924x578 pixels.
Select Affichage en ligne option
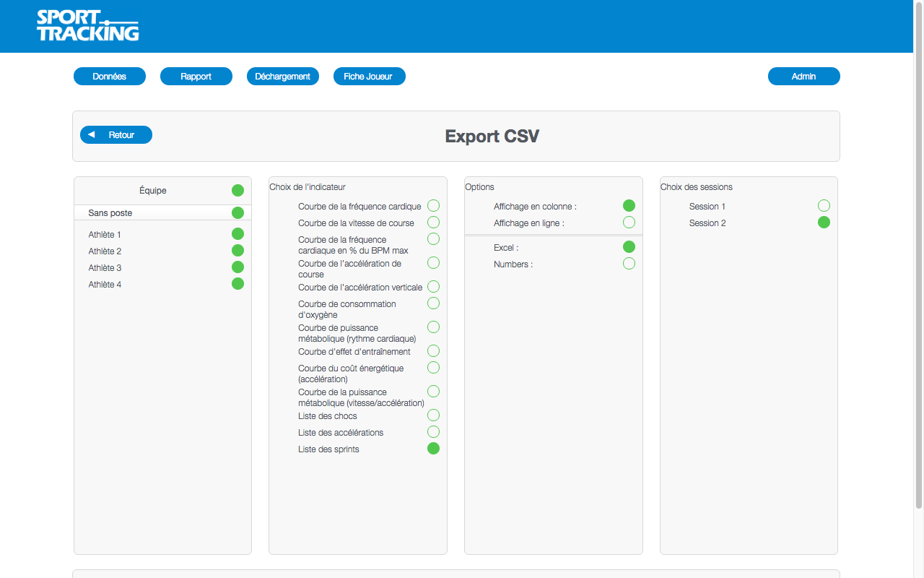(629, 223)
